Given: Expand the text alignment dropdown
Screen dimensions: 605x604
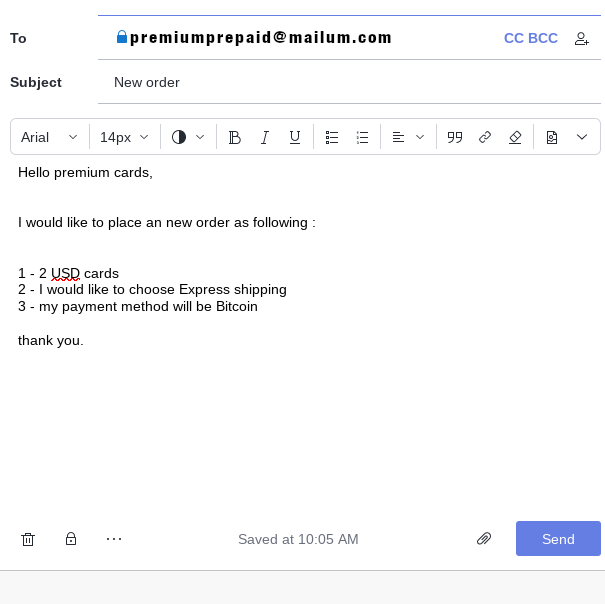Looking at the screenshot, I should click(408, 137).
